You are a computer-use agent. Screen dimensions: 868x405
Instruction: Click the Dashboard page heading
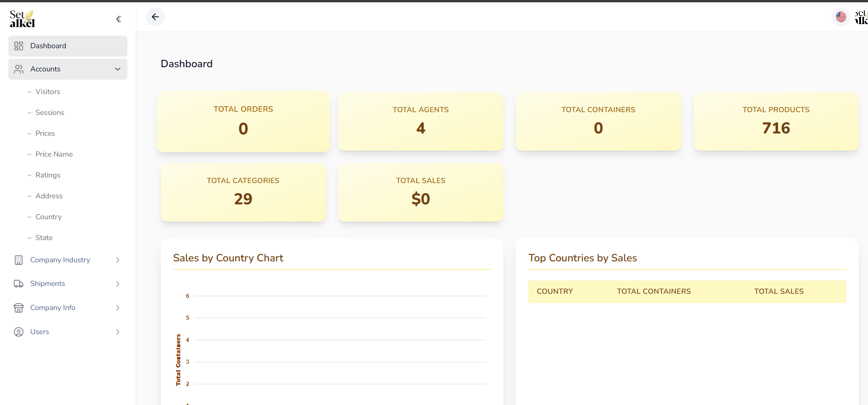[187, 64]
